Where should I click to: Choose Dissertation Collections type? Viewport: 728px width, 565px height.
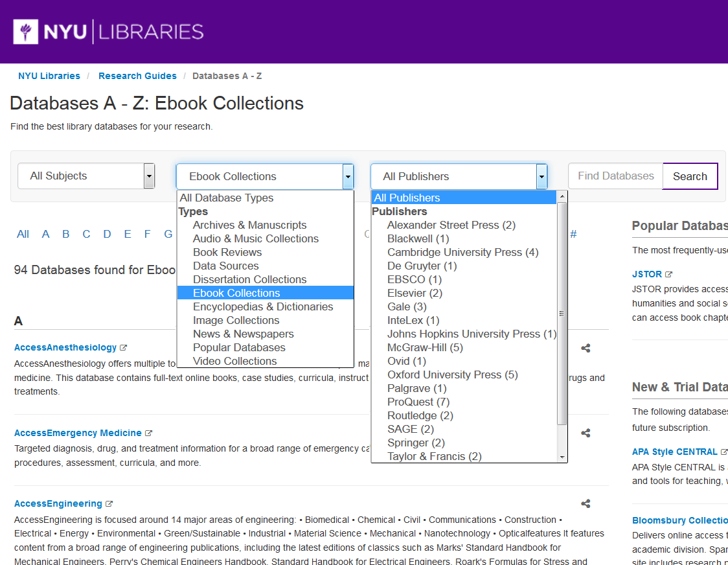pyautogui.click(x=265, y=279)
